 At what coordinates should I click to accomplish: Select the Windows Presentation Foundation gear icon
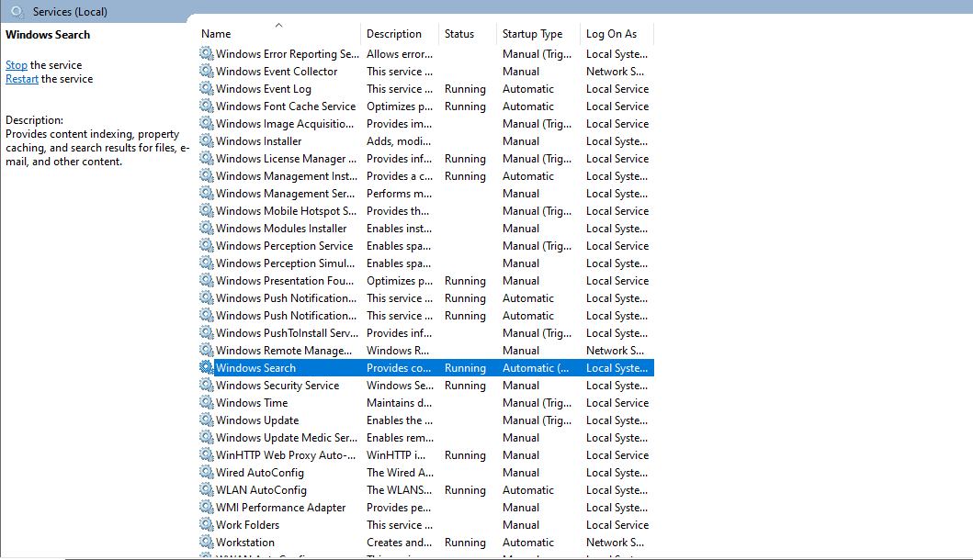pyautogui.click(x=206, y=280)
